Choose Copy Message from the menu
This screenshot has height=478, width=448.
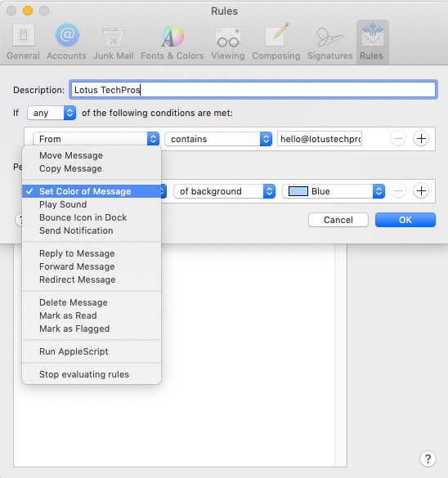point(92,168)
